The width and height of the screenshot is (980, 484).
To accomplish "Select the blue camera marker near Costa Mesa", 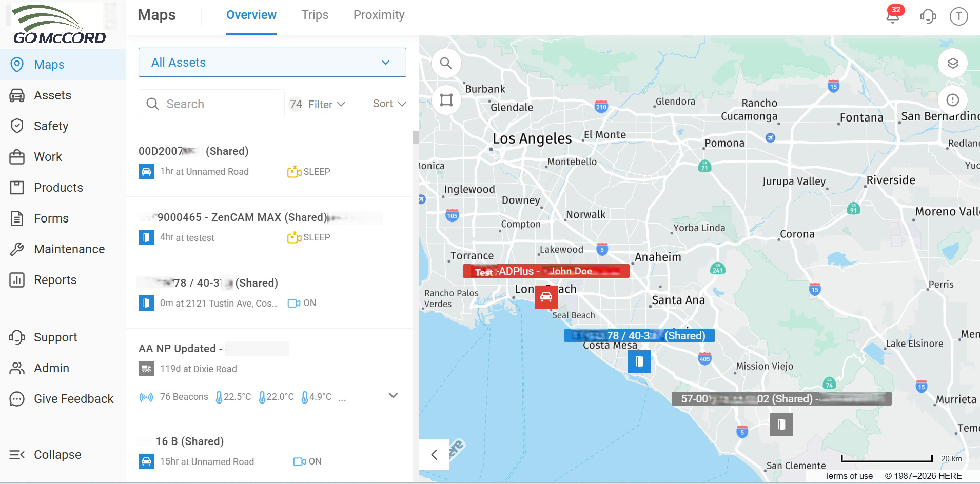I will (x=639, y=362).
